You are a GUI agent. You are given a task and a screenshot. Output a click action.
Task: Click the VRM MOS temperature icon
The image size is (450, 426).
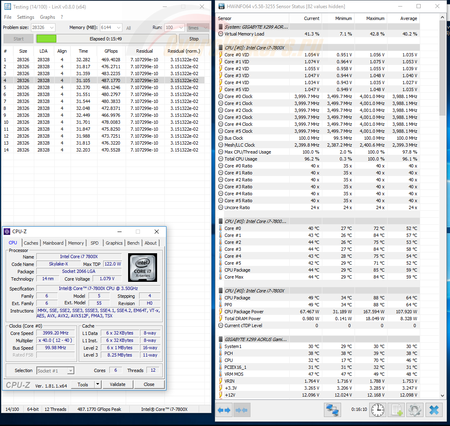[x=220, y=374]
